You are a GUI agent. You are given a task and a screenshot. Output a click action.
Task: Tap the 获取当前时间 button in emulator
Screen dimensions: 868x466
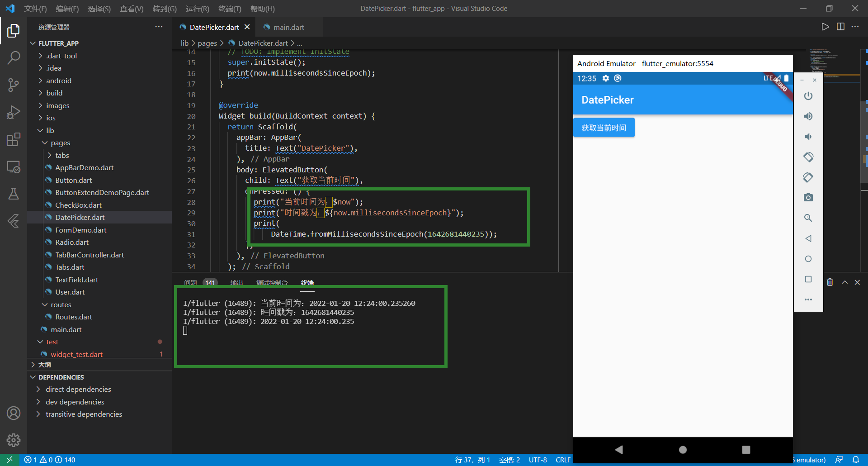(604, 128)
